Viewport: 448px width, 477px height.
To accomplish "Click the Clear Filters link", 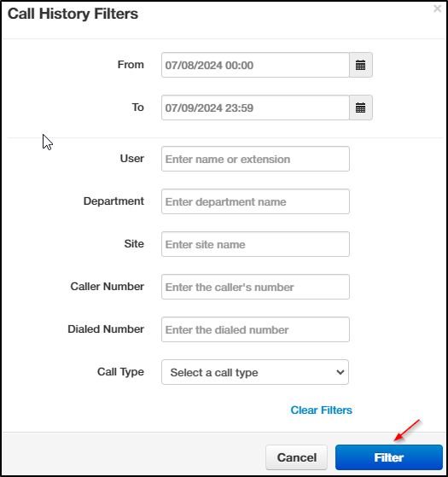I will [x=321, y=410].
